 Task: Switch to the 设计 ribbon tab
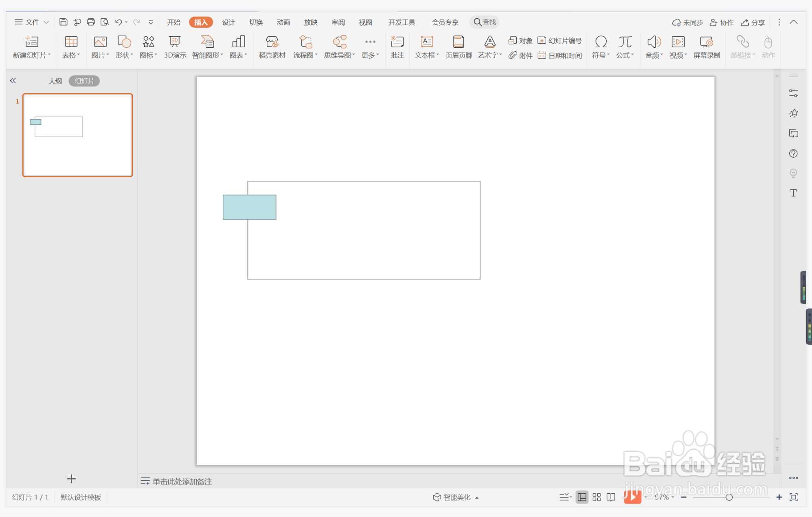228,22
